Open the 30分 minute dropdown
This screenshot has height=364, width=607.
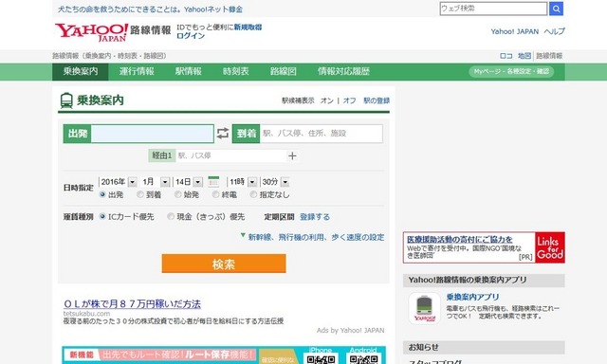(275, 182)
